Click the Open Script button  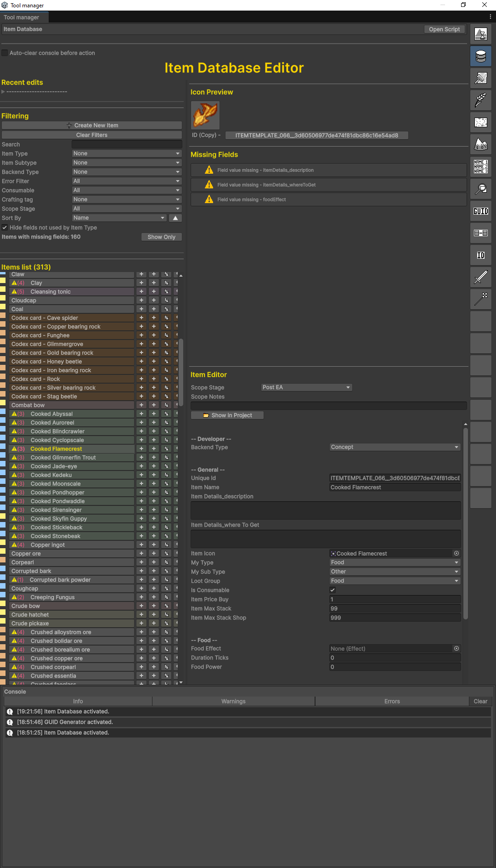(445, 29)
